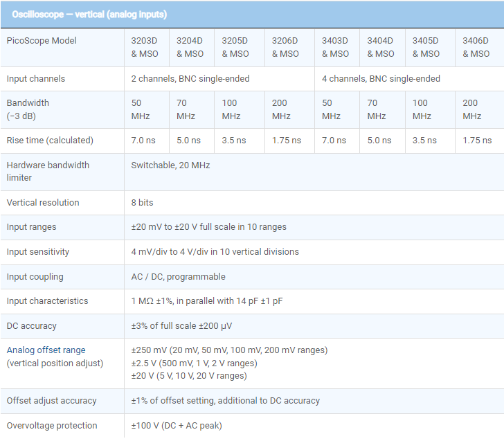Click 3.5 ns rise time under 3405D
Viewport: 504px width, 441px height.
point(425,141)
